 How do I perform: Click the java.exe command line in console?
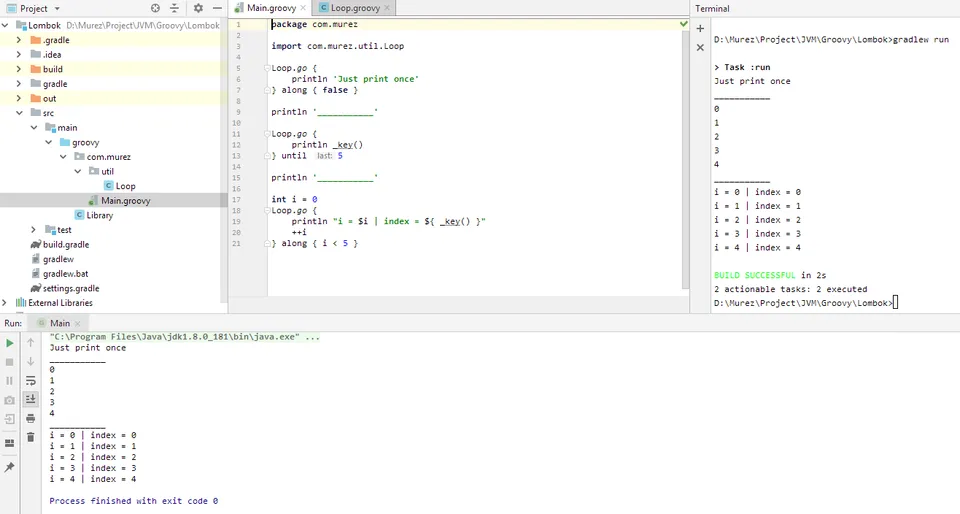184,337
